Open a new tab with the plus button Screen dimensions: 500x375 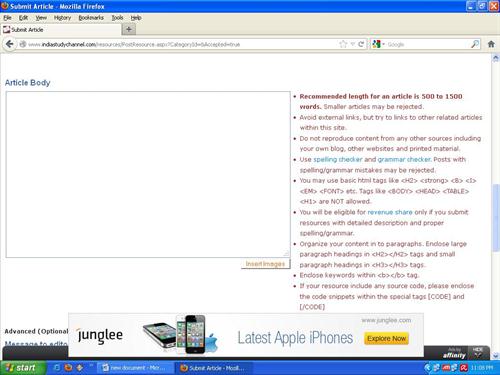(x=129, y=30)
